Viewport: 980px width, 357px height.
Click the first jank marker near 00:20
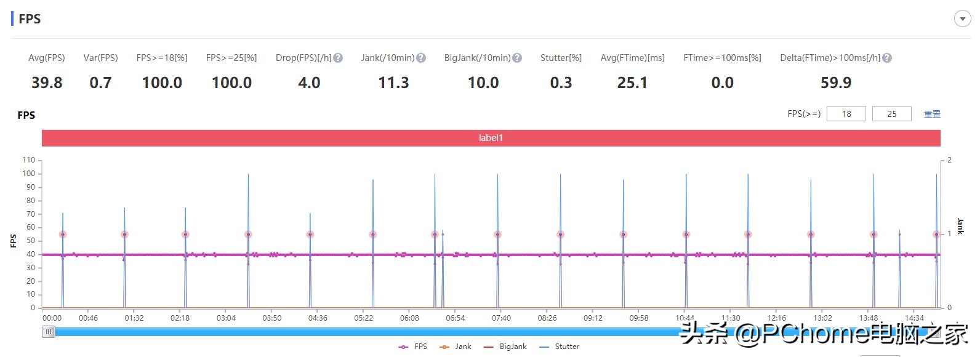point(63,235)
